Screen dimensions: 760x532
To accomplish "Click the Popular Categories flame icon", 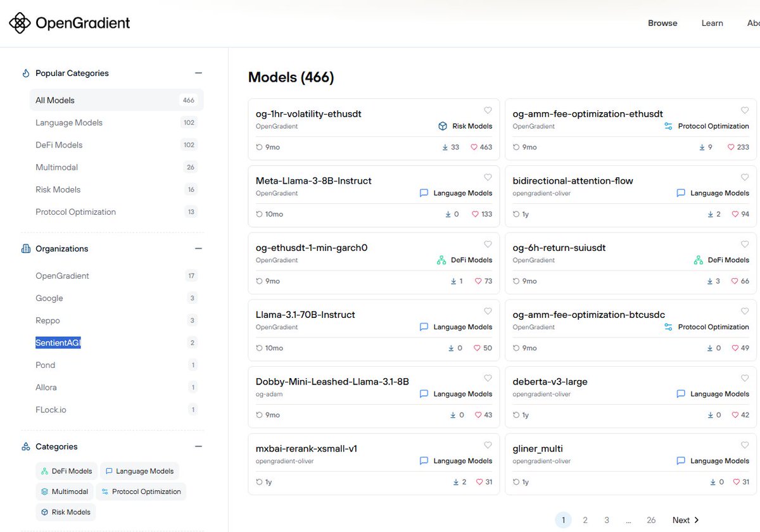I will pos(26,73).
